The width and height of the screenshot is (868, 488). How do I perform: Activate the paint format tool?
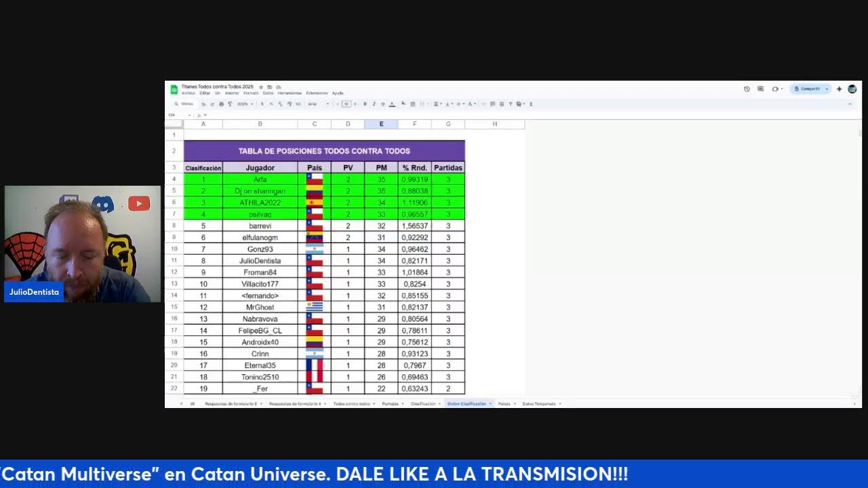point(230,104)
